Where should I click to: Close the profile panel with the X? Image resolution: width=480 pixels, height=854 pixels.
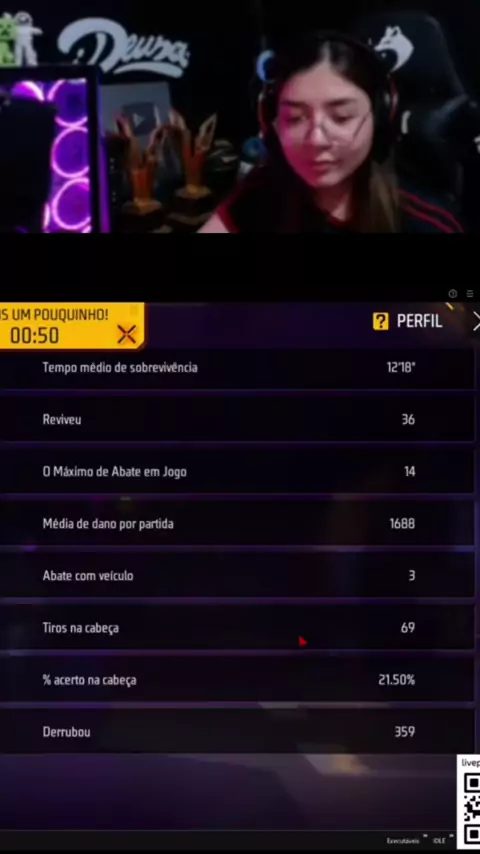pos(476,321)
